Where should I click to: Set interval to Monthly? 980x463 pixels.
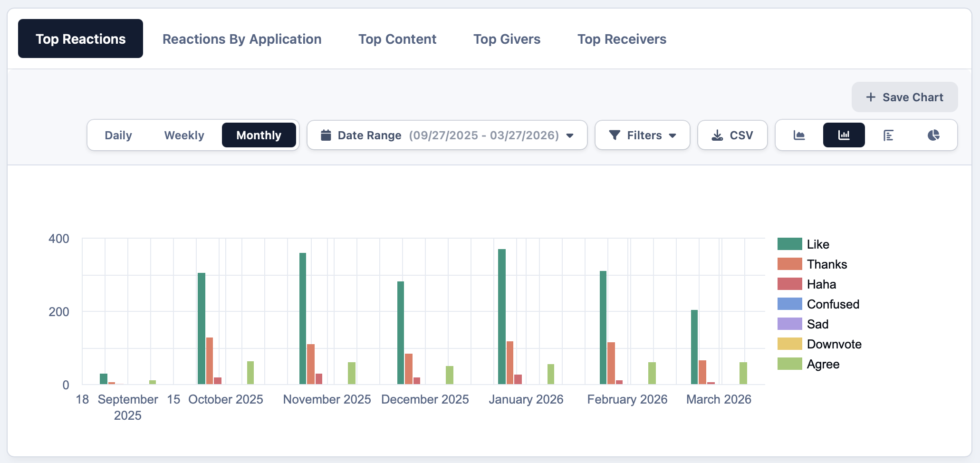[259, 135]
